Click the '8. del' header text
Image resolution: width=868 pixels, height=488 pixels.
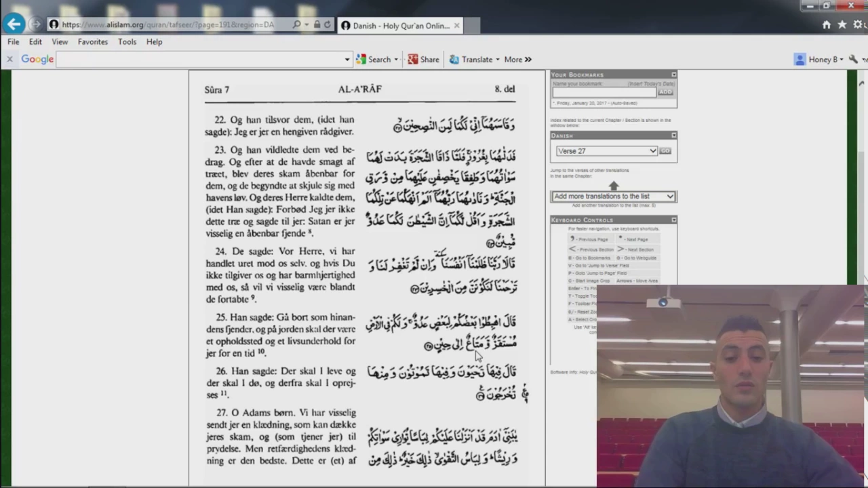coord(505,89)
